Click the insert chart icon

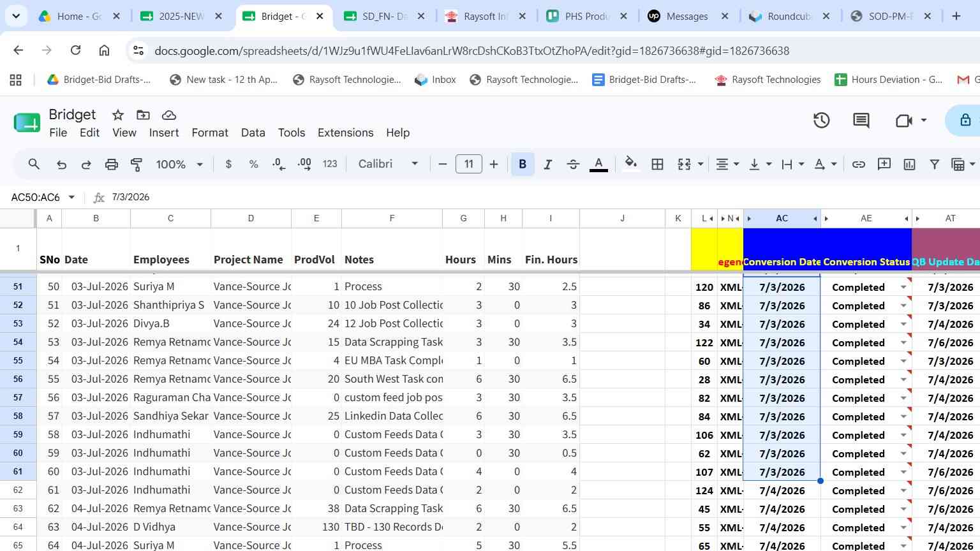(909, 165)
